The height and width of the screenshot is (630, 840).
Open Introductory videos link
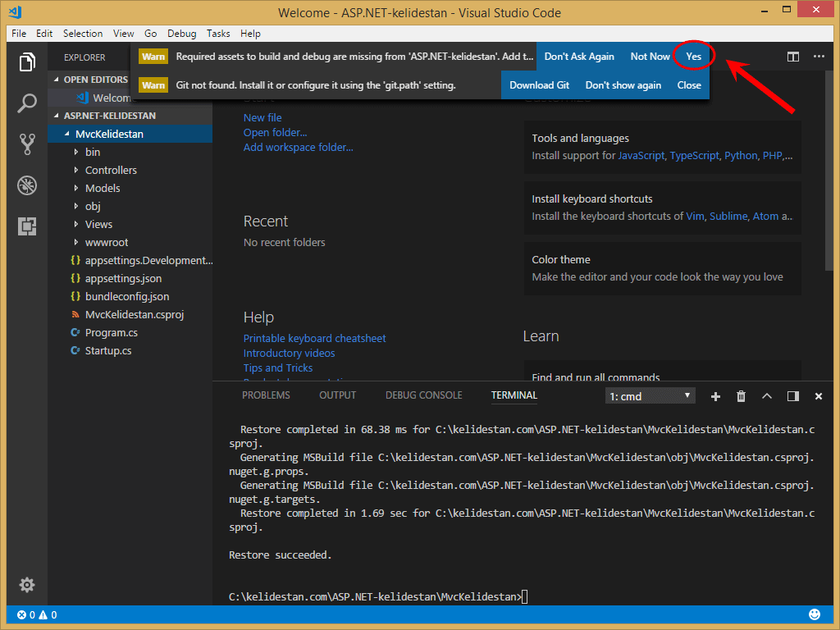[x=289, y=354]
